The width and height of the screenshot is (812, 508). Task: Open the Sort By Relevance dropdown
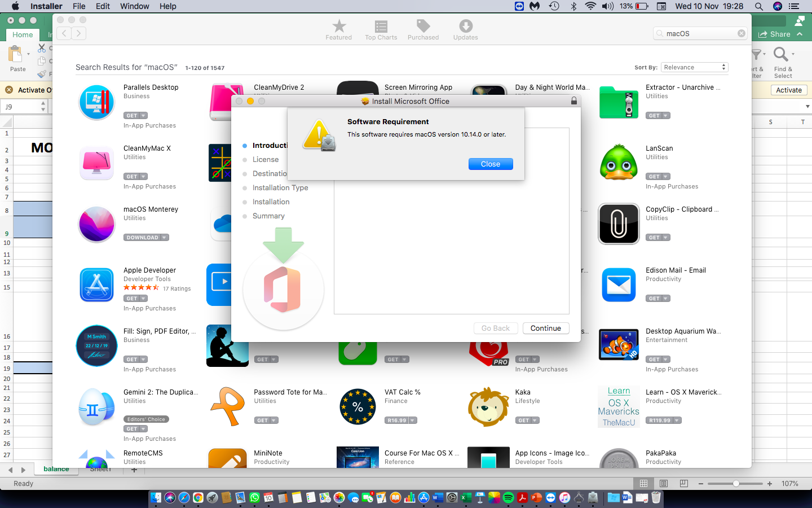[694, 67]
